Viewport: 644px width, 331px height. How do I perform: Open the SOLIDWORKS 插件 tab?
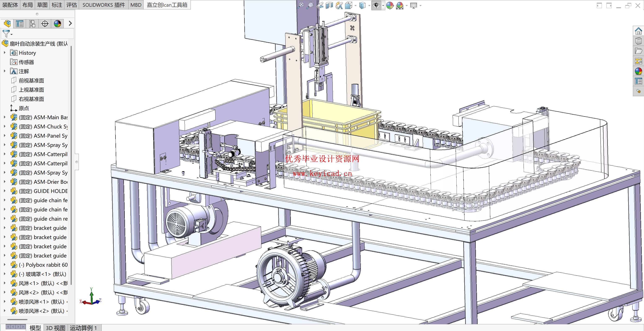pos(104,5)
